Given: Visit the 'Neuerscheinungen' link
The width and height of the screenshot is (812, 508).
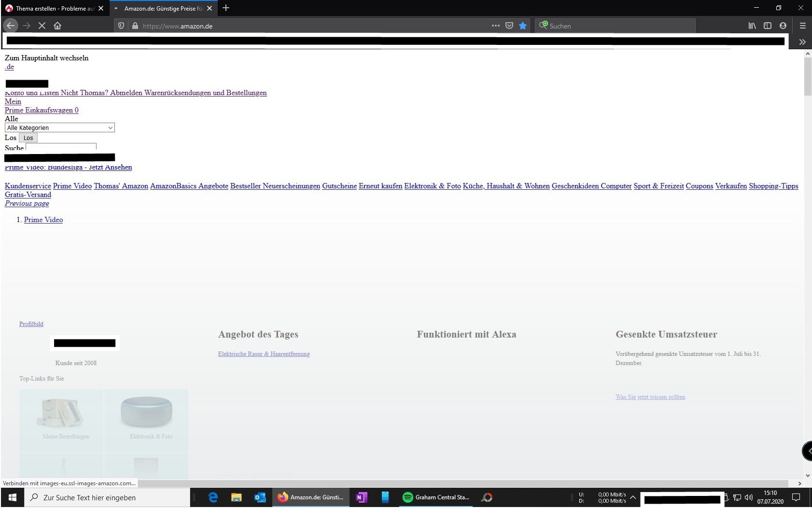Looking at the screenshot, I should click(x=292, y=186).
